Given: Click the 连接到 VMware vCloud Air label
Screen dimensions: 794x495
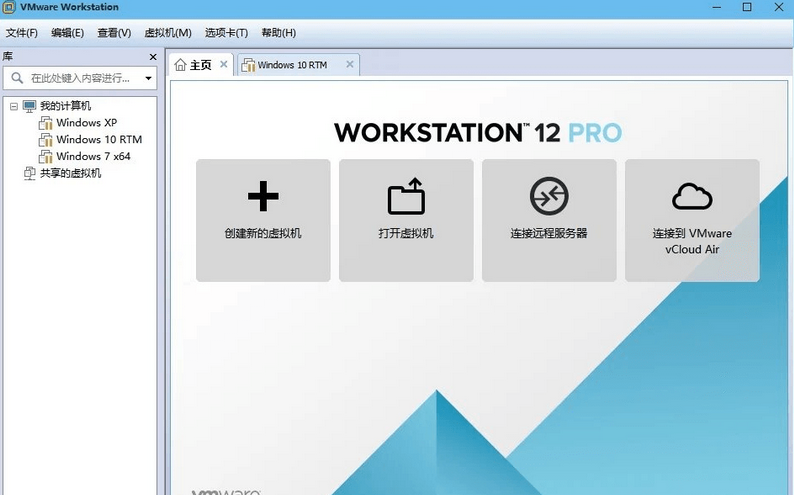Looking at the screenshot, I should 692,241.
